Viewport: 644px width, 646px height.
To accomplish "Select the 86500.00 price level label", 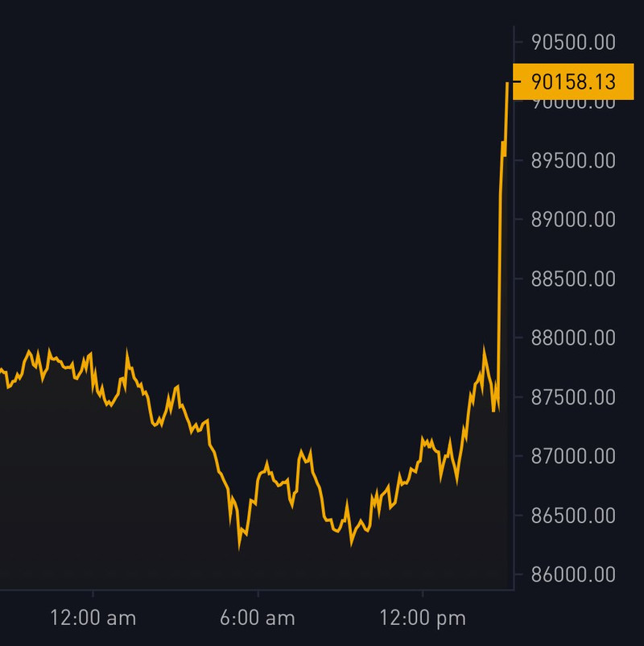I will 572,516.
